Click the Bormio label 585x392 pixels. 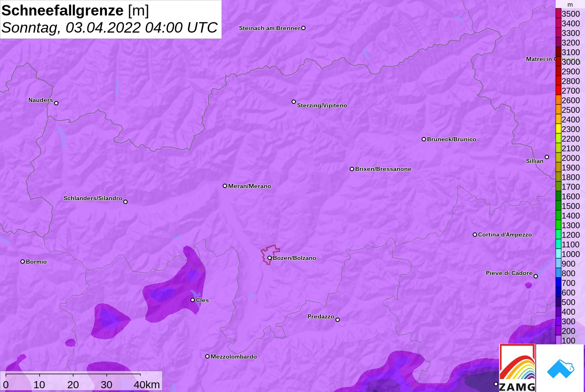pos(36,262)
